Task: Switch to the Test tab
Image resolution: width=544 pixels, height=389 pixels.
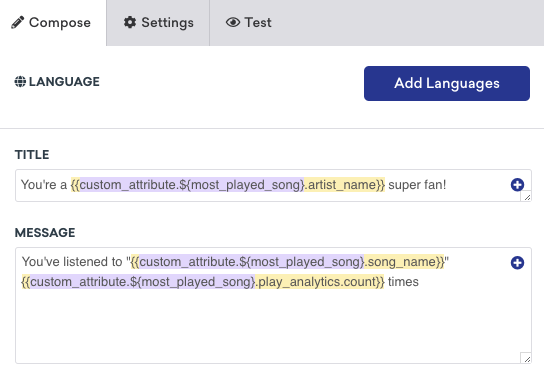Action: click(x=248, y=23)
